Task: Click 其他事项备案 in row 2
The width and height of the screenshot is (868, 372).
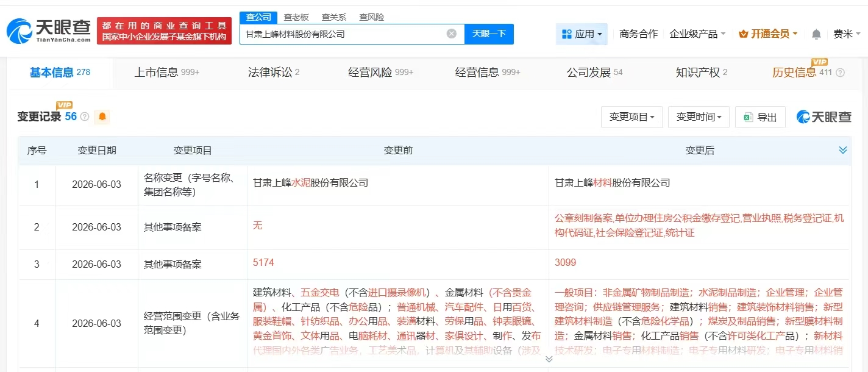Action: [173, 227]
